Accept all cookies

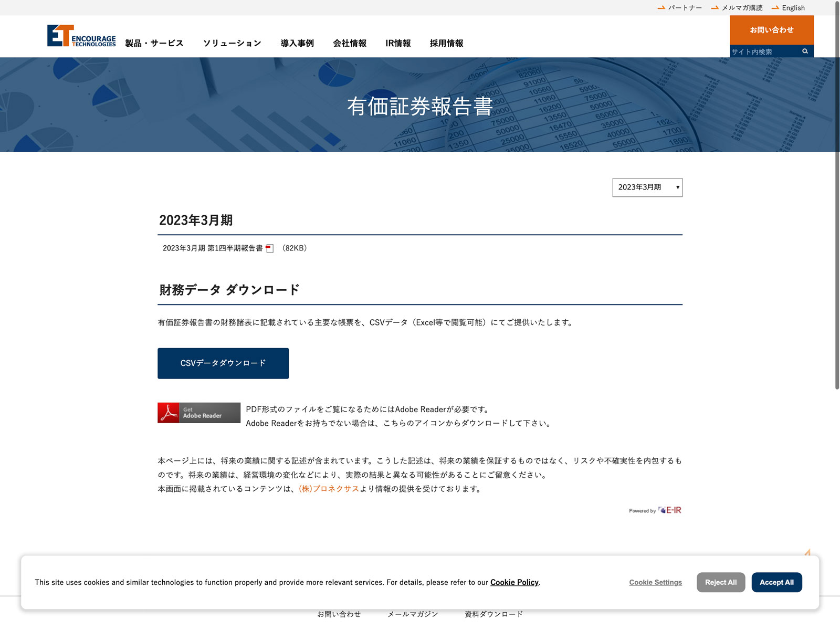776,582
